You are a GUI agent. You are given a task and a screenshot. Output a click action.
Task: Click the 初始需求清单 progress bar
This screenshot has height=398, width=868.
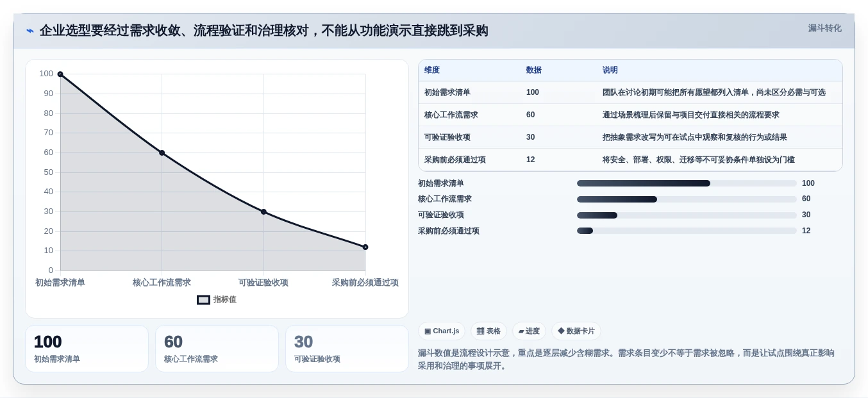coord(687,183)
